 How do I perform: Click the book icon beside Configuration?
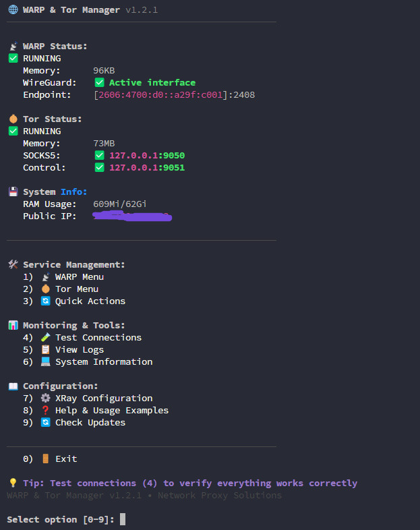click(x=13, y=386)
